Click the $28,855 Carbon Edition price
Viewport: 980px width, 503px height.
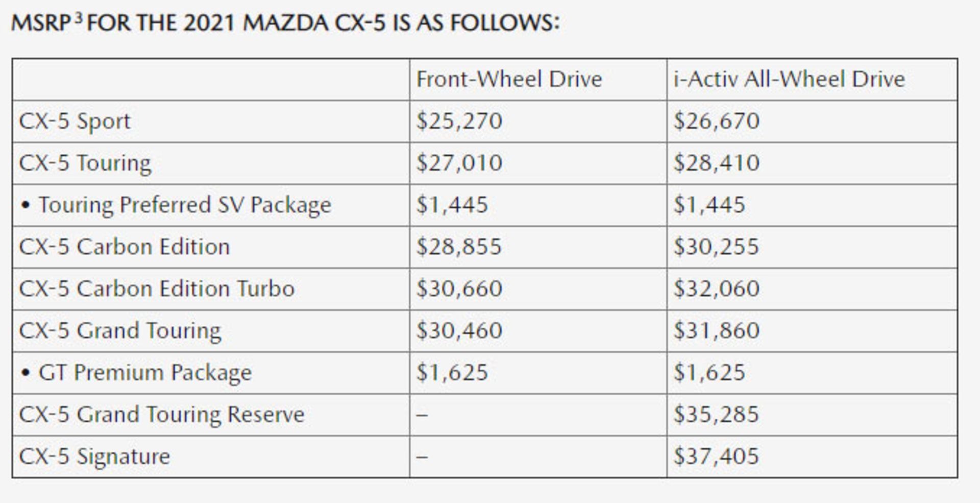click(459, 247)
